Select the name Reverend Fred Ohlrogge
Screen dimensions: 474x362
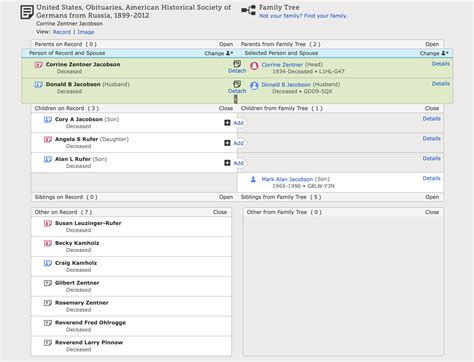[90, 323]
